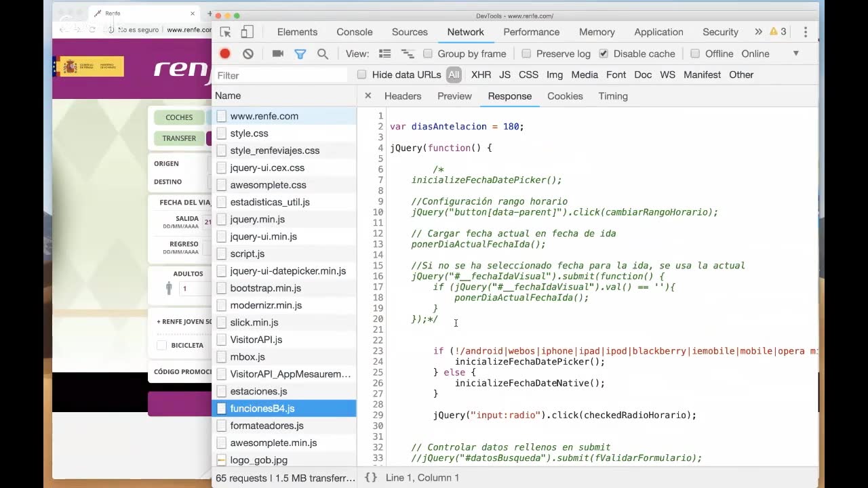Viewport: 868px width, 488px height.
Task: Select script.js request
Action: [x=284, y=253]
